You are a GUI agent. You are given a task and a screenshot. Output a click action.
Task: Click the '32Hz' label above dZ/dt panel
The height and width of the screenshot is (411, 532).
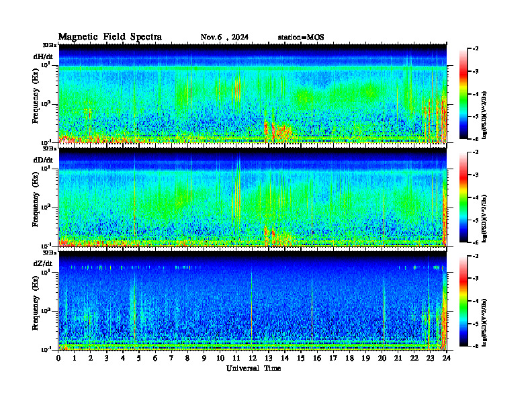pyautogui.click(x=49, y=253)
